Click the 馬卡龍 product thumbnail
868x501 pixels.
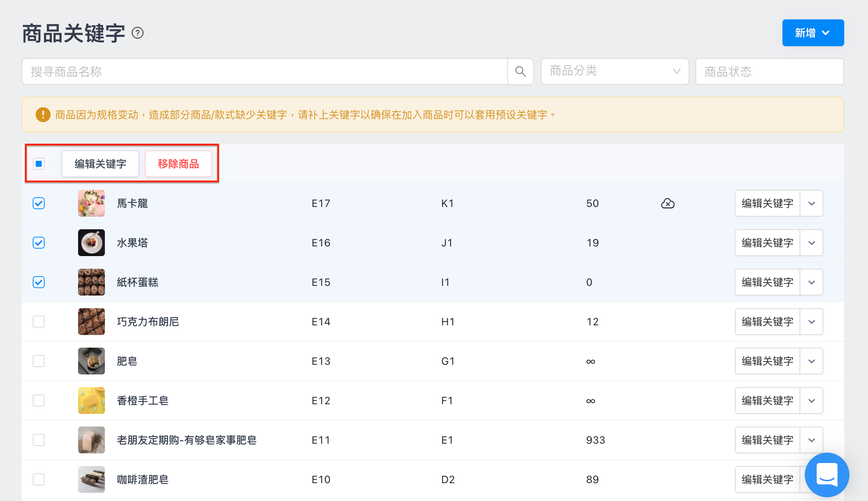pos(91,203)
